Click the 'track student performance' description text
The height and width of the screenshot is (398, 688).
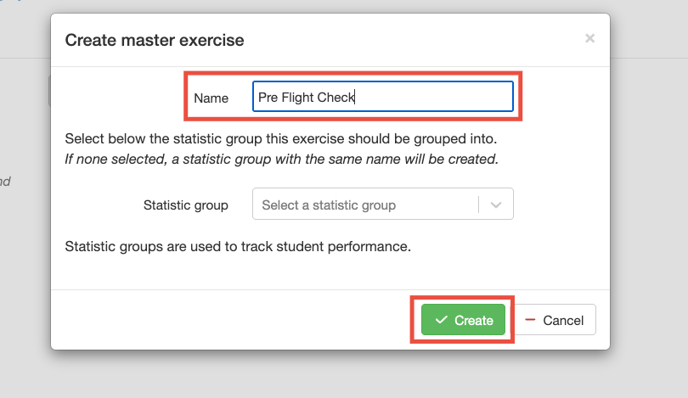click(238, 246)
